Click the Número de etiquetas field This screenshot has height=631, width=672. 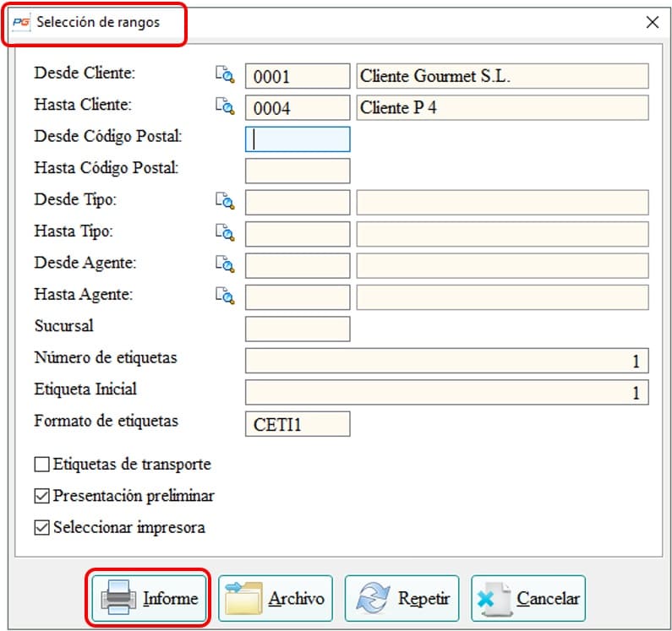tap(446, 361)
